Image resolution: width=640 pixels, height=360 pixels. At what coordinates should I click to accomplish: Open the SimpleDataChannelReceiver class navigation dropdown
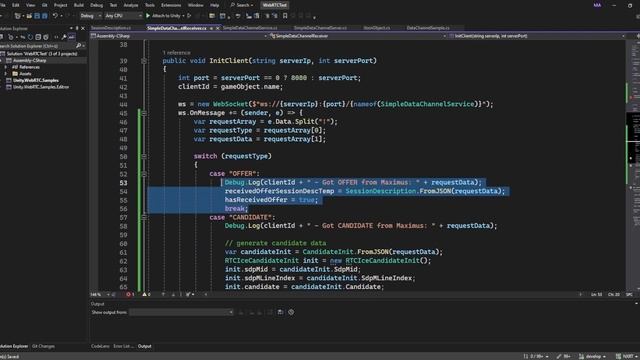(358, 36)
